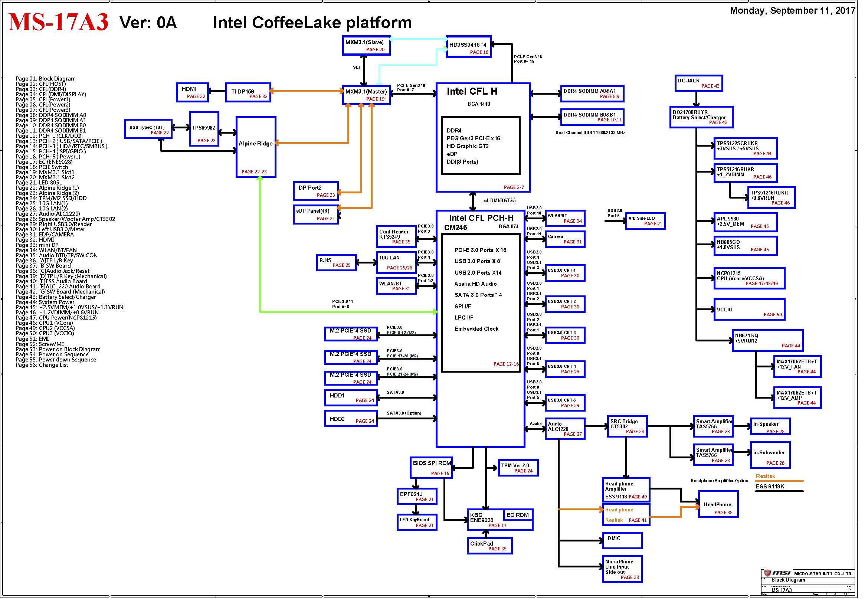868x599 pixels.
Task: Select the "DP Port2" block
Action: pyautogui.click(x=316, y=191)
